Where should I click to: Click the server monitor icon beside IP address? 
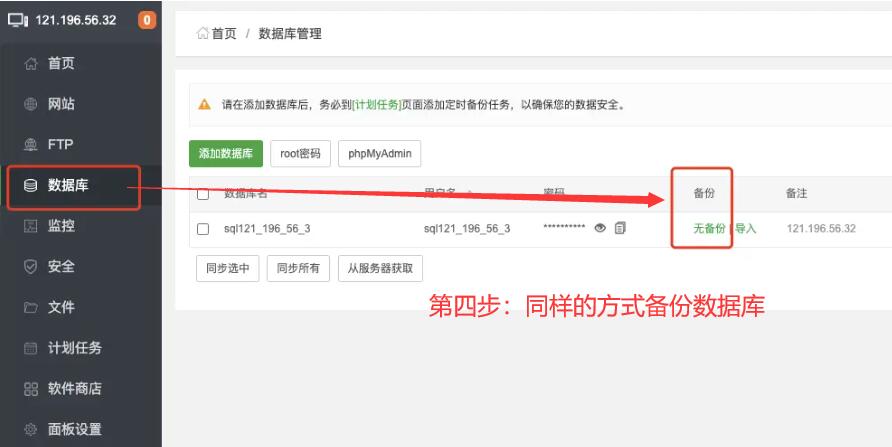pyautogui.click(x=18, y=20)
